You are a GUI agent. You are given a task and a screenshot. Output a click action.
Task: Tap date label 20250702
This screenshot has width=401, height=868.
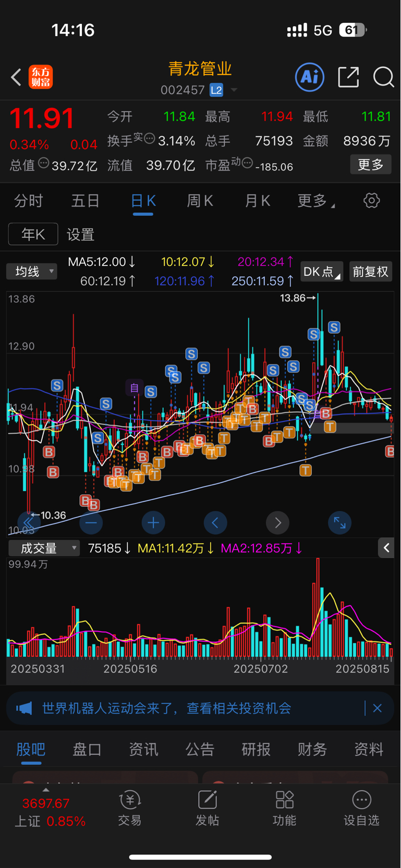[260, 669]
